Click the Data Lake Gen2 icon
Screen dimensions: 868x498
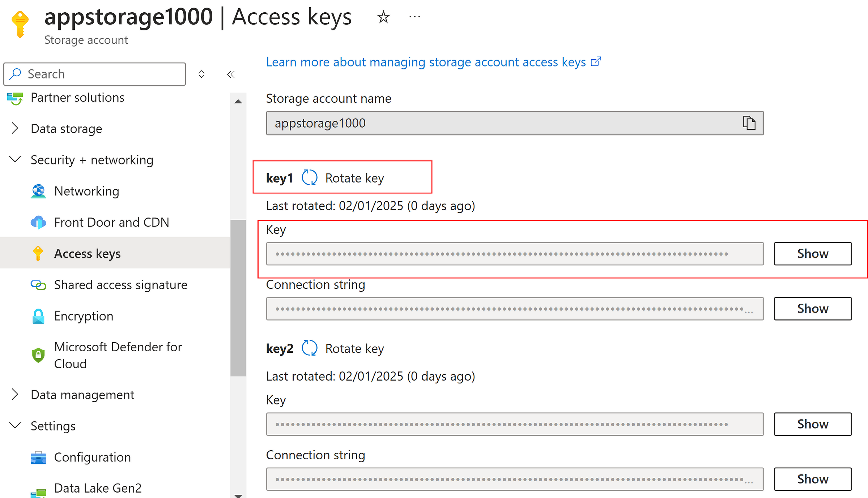[38, 493]
